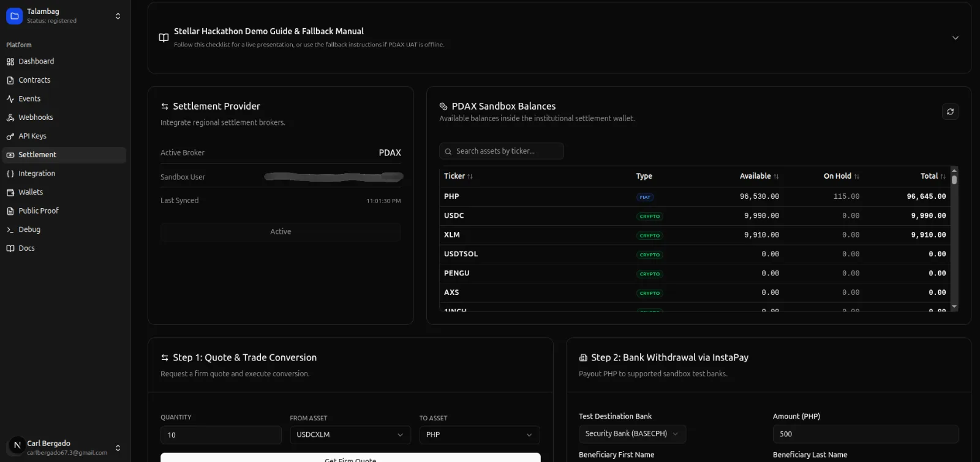The image size is (980, 462).
Task: Go to Contracts in the sidebar
Action: (x=64, y=80)
